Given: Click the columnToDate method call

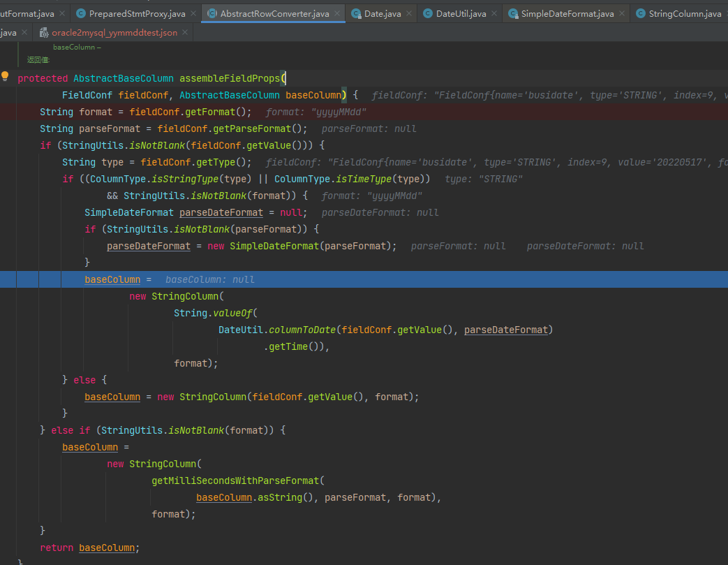Looking at the screenshot, I should click(x=302, y=330).
